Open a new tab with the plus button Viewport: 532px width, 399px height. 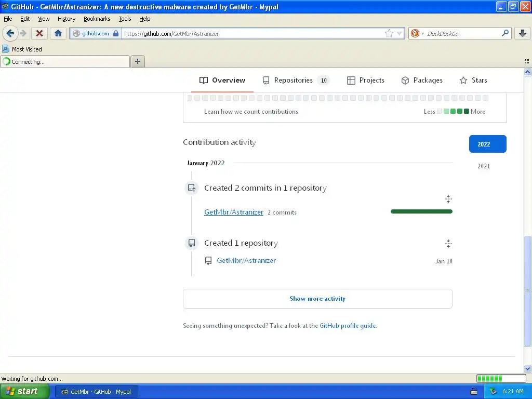point(137,61)
